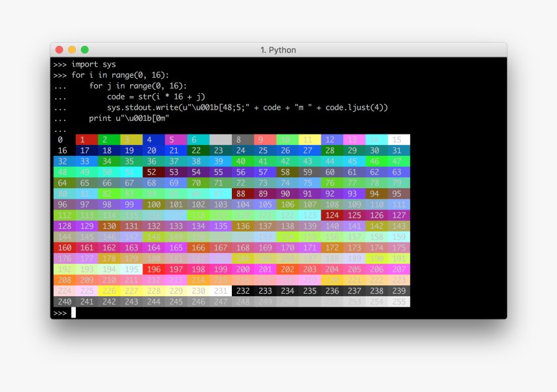Click the dark green cell 22
The height and width of the screenshot is (392, 557).
[198, 151]
